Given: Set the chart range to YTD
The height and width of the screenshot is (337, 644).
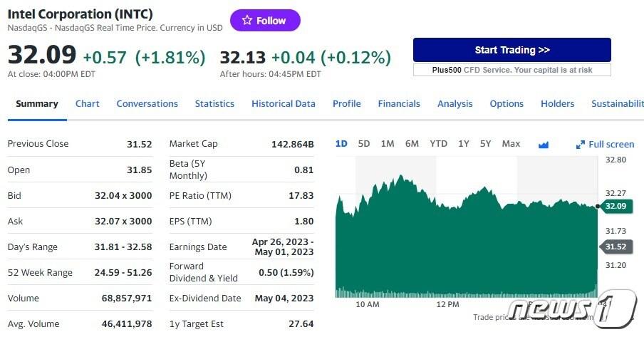Looking at the screenshot, I should (438, 144).
